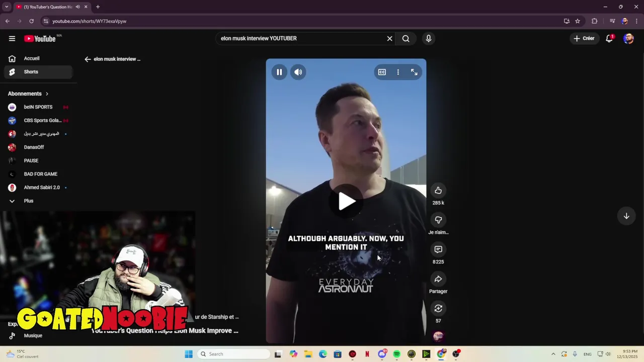Open the beIN SPORTS subscription
The width and height of the screenshot is (644, 362).
[x=38, y=107]
